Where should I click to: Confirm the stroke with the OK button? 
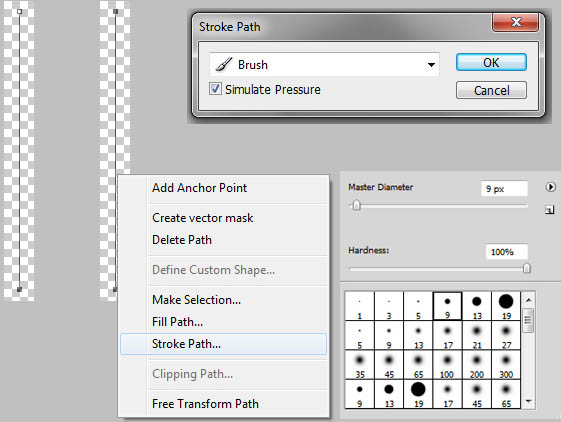491,63
